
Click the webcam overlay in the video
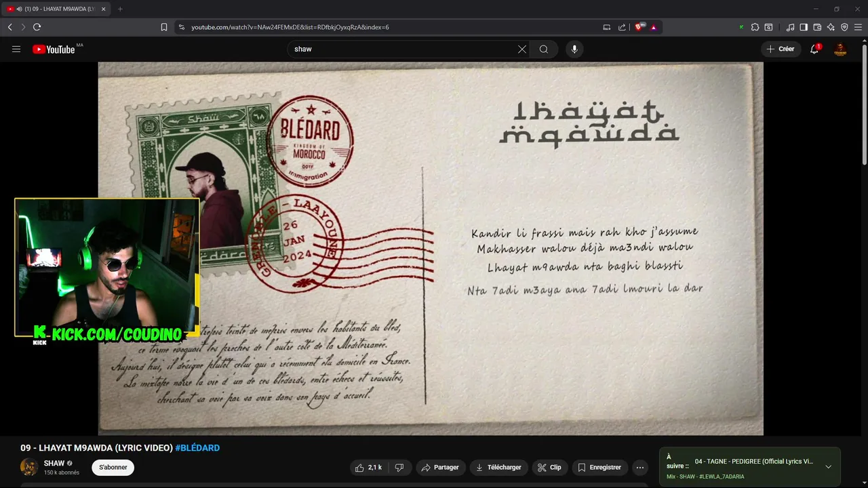click(107, 268)
